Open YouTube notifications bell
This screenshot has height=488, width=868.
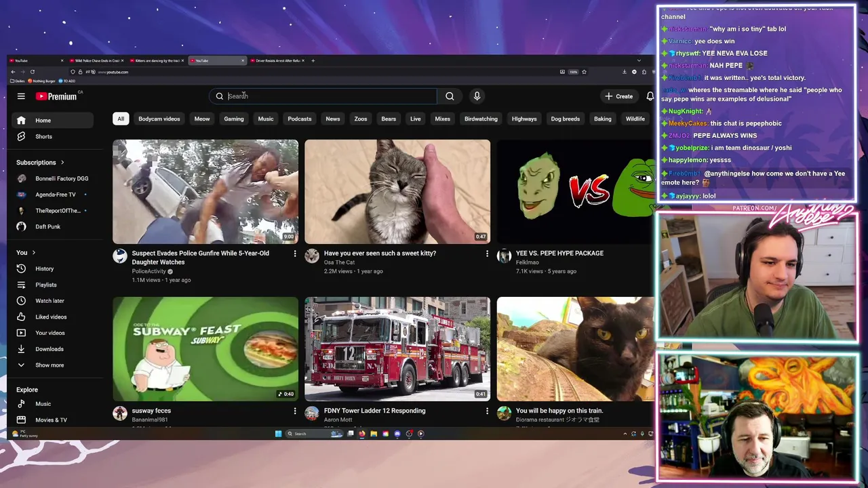(650, 96)
